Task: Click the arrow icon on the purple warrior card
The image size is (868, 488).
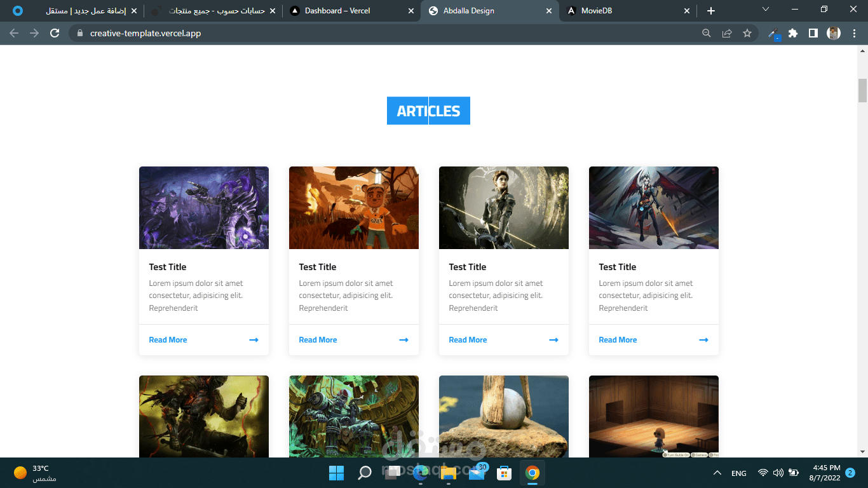Action: tap(254, 340)
